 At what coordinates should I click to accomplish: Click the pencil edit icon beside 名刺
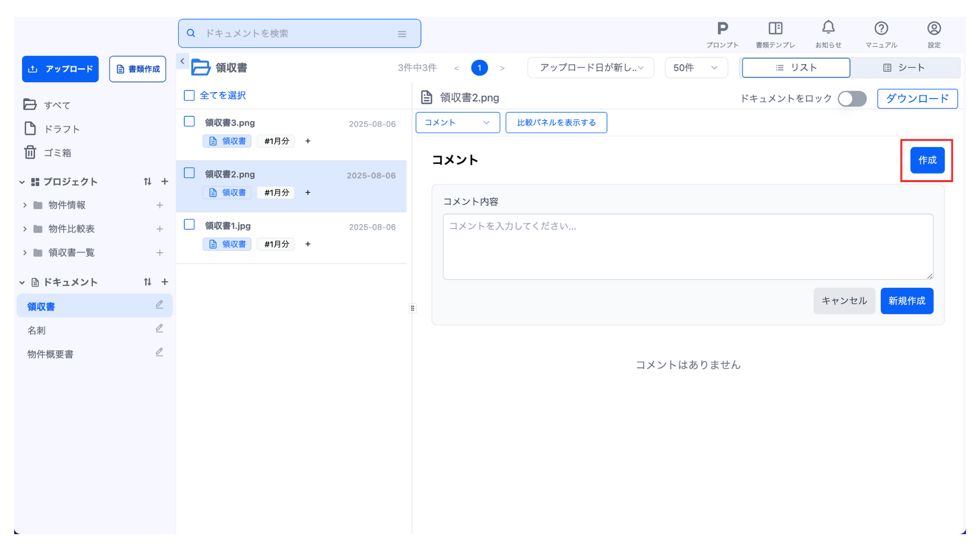159,329
